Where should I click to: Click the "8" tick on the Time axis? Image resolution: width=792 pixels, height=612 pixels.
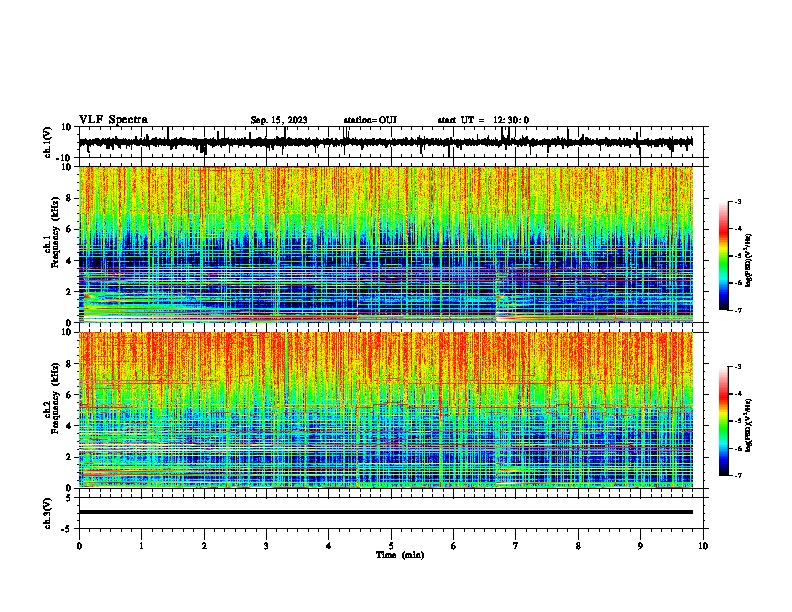578,546
